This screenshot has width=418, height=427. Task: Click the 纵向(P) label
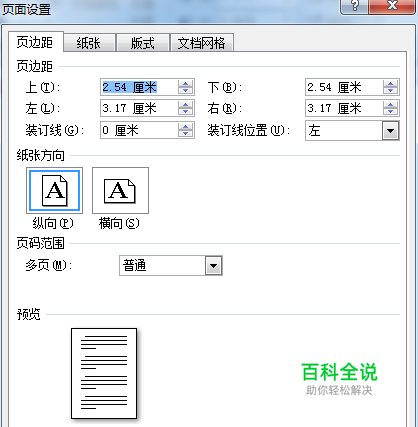click(x=53, y=223)
